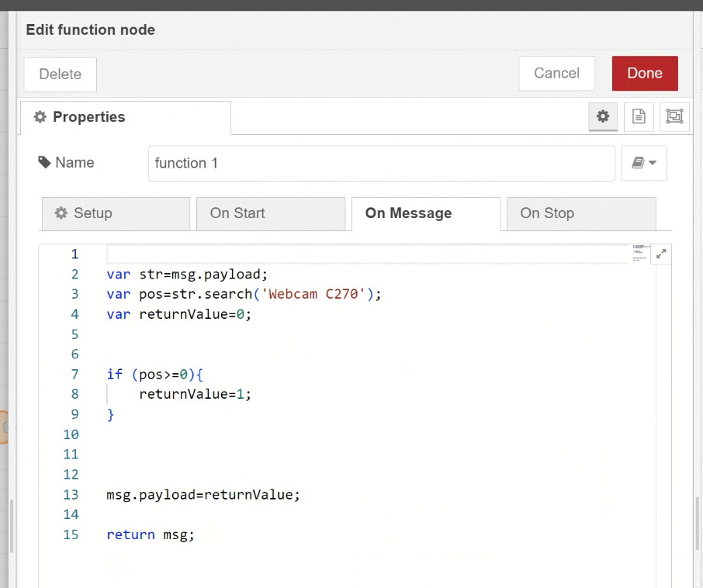Switch to the On Start tab
The image size is (703, 588).
point(271,213)
